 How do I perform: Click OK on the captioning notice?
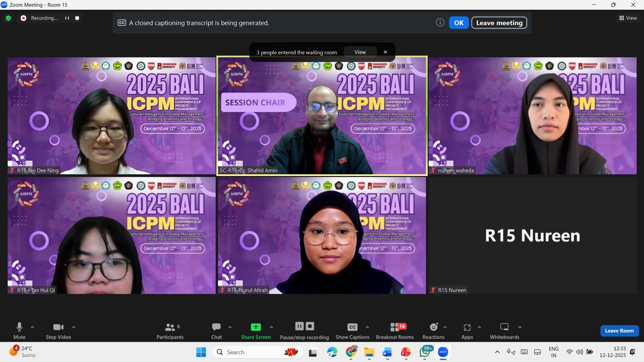pyautogui.click(x=458, y=23)
